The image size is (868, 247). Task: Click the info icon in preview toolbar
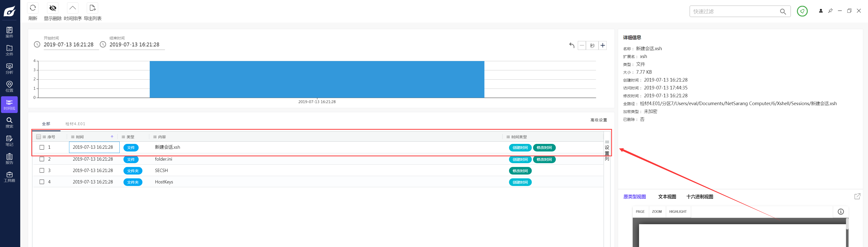click(841, 212)
